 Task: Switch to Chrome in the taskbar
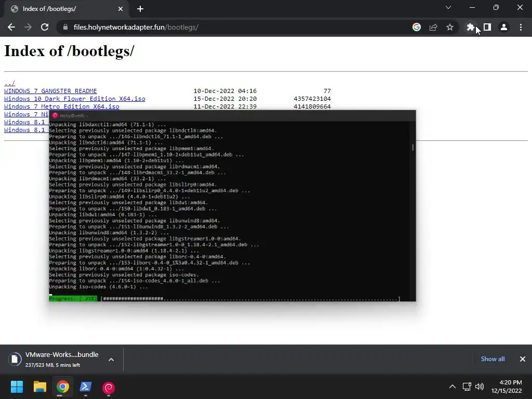pyautogui.click(x=63, y=387)
